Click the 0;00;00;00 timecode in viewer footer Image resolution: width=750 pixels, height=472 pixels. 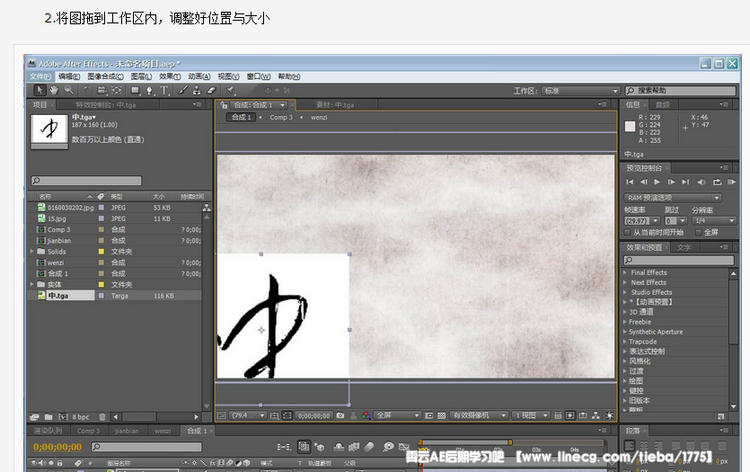click(314, 416)
